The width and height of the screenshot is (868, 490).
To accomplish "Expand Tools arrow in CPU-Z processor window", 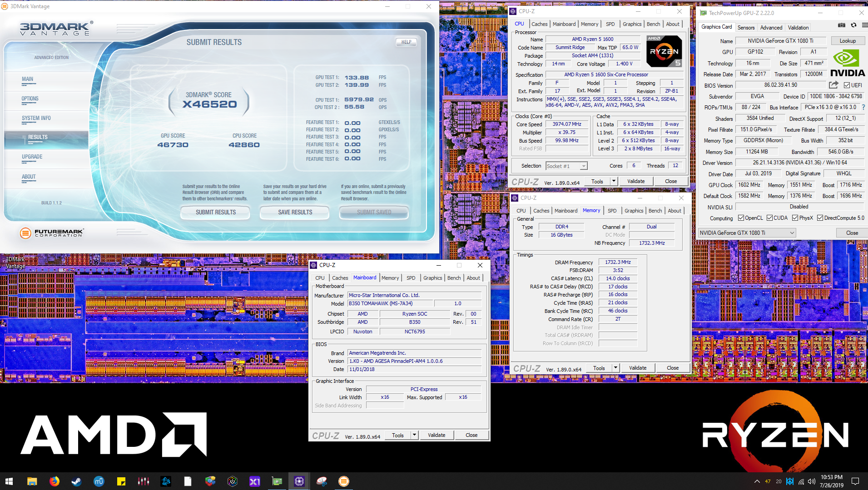I will (x=613, y=181).
